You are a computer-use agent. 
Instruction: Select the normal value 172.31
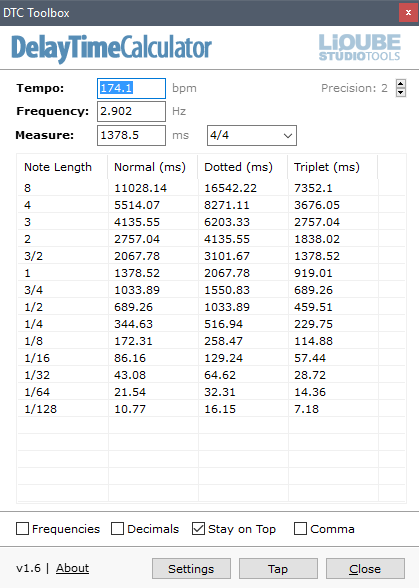click(133, 341)
